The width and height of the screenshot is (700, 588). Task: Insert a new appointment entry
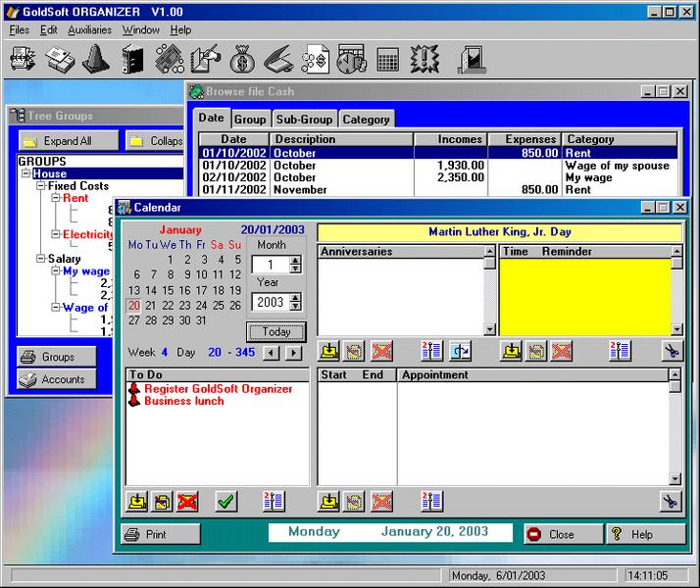(x=329, y=502)
